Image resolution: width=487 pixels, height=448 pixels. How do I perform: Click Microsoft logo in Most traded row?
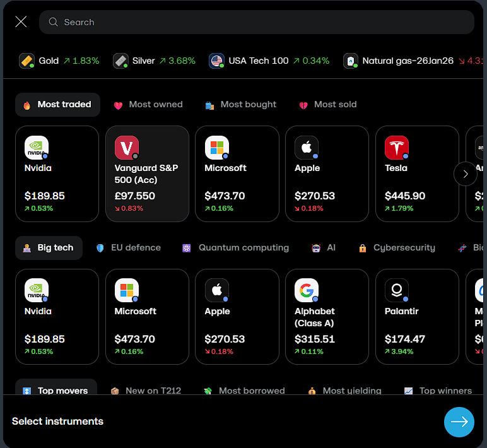click(x=217, y=148)
